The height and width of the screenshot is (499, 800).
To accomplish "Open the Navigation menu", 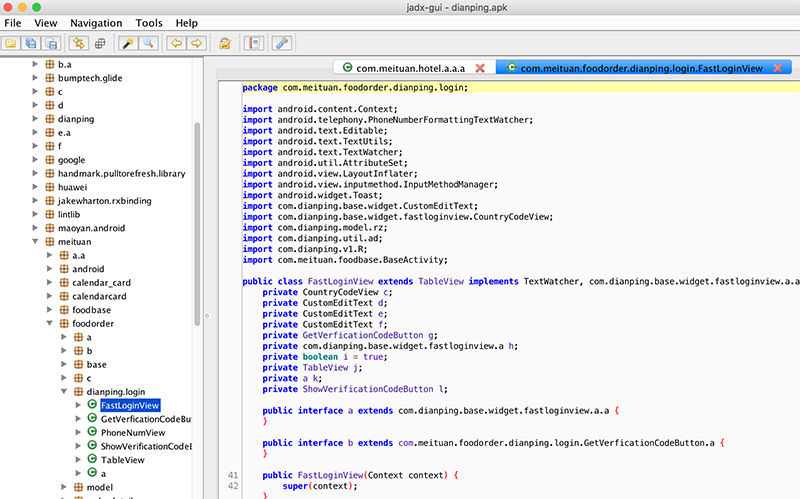I will (x=96, y=23).
